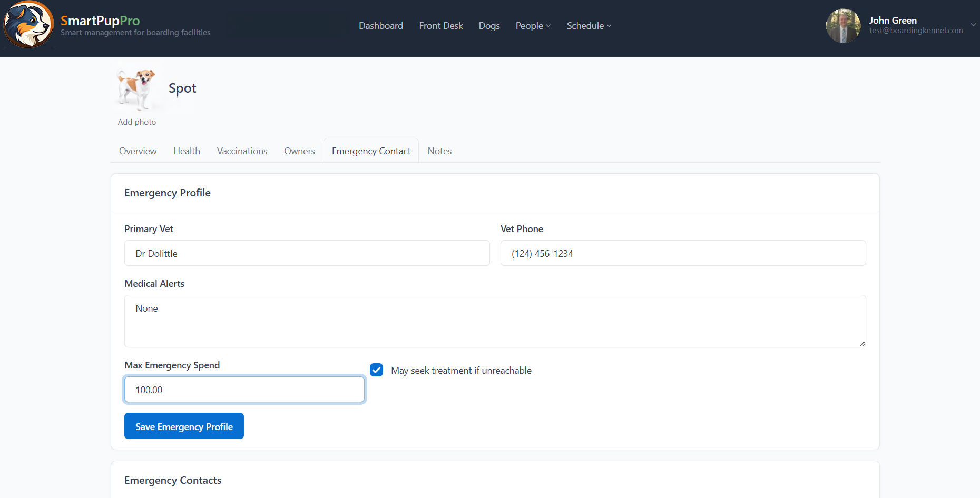
Task: Open the Front Desk page
Action: pyautogui.click(x=441, y=26)
